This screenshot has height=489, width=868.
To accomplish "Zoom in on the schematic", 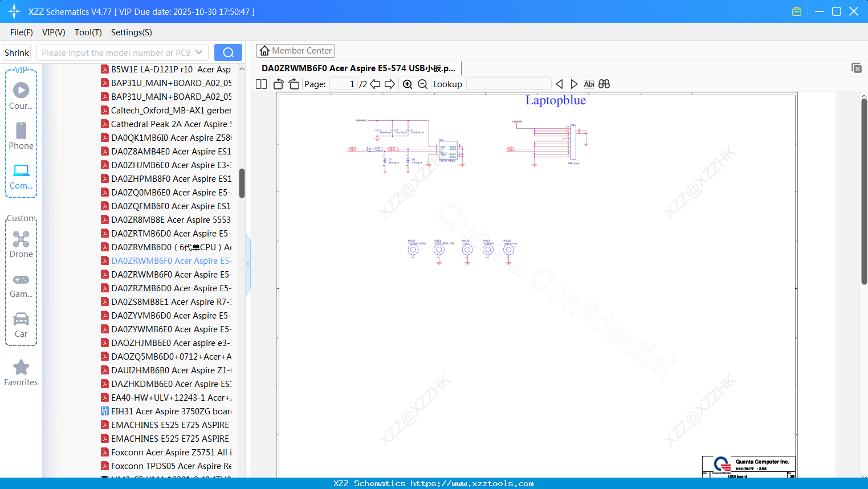I will tap(407, 84).
